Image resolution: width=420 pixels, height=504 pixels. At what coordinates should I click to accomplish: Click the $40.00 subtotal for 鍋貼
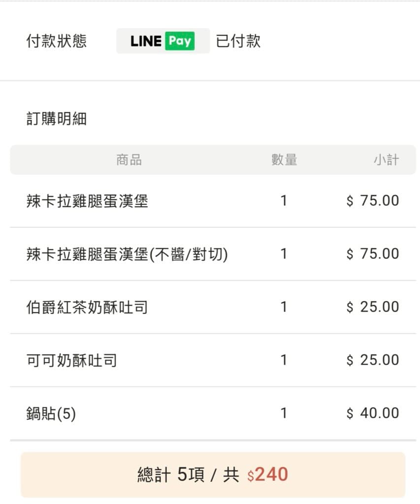pyautogui.click(x=373, y=413)
